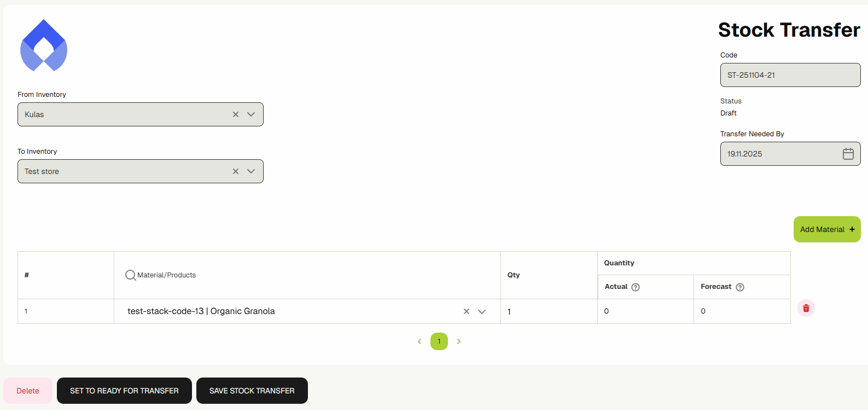Go to the previous page of materials
This screenshot has height=412, width=868.
420,341
